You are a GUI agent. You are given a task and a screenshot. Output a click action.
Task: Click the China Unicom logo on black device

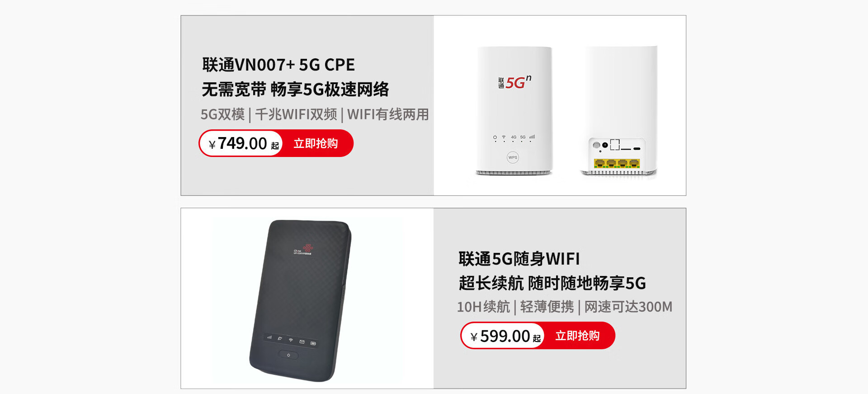(x=303, y=250)
